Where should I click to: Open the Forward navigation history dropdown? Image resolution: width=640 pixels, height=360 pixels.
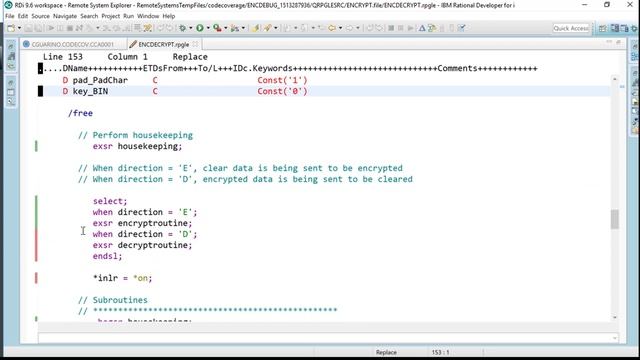[x=358, y=28]
